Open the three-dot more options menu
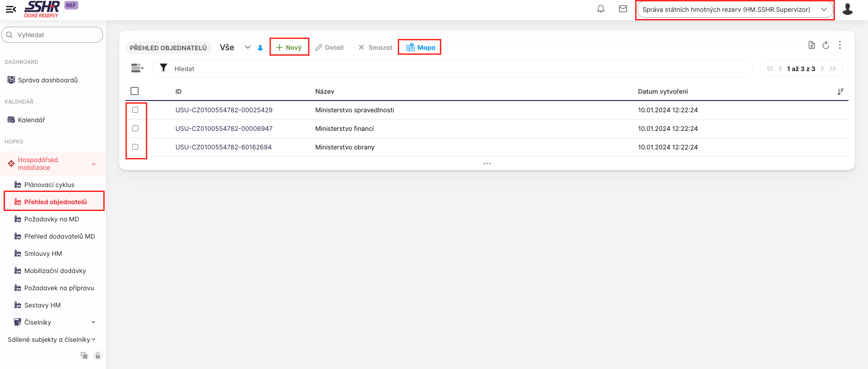Screen dimensions: 868x369 click(839, 45)
